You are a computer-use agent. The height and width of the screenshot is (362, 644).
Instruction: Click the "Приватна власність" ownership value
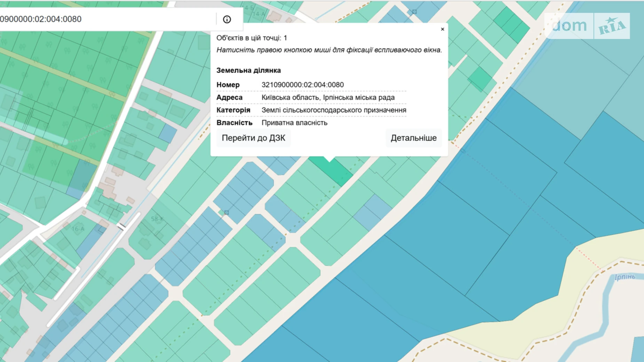click(x=294, y=123)
